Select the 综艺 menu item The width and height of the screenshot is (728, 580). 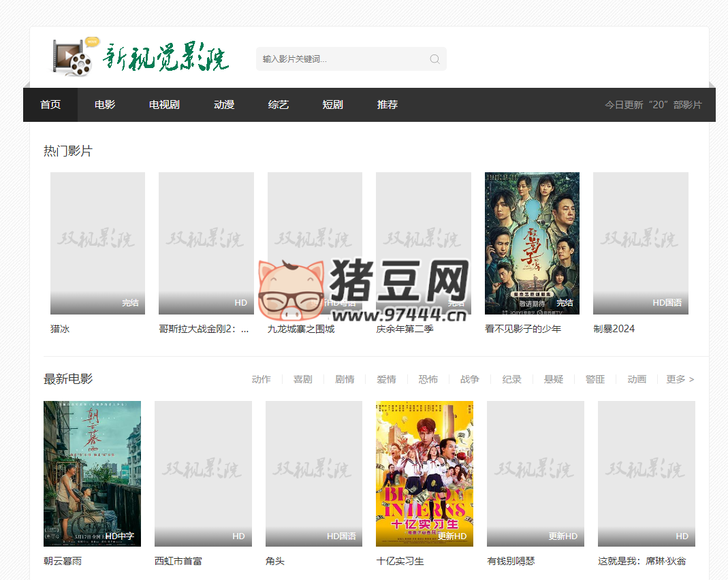(x=279, y=105)
